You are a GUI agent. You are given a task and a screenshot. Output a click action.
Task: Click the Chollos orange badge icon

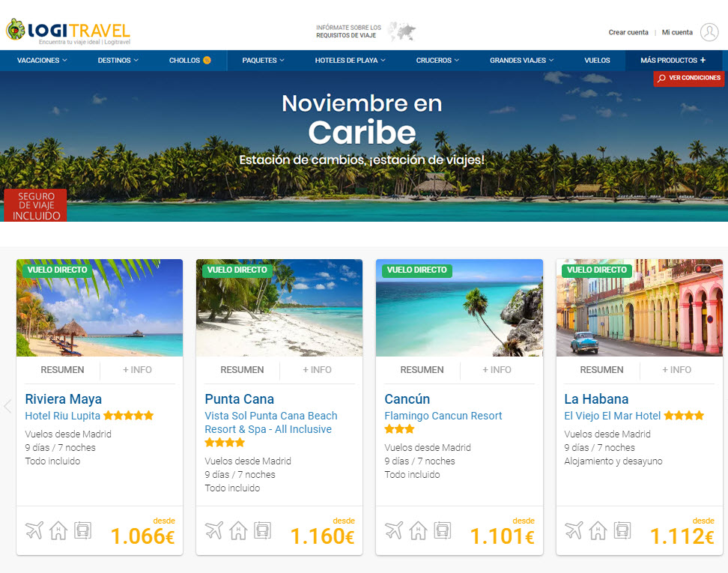[207, 60]
